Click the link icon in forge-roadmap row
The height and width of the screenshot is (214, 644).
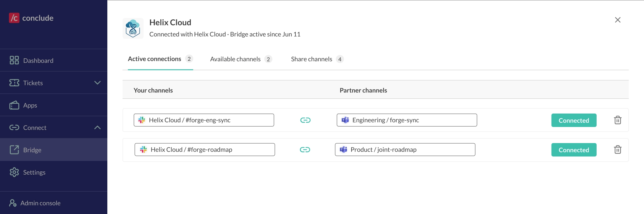click(305, 150)
